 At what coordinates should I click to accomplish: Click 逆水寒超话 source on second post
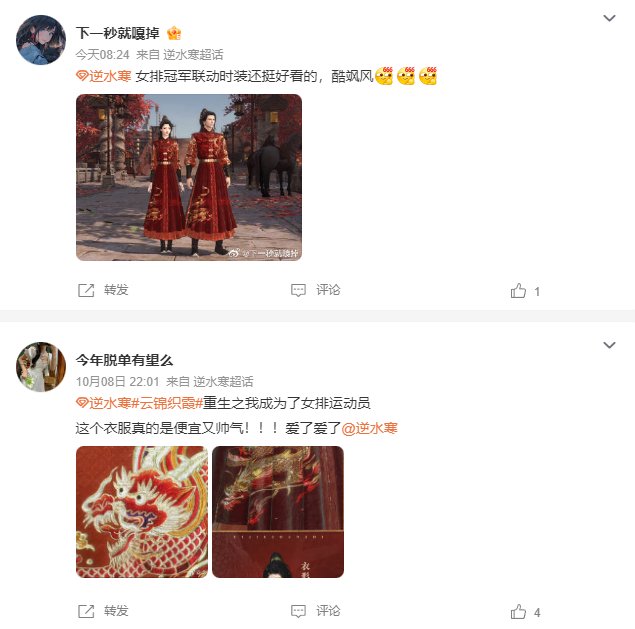223,382
